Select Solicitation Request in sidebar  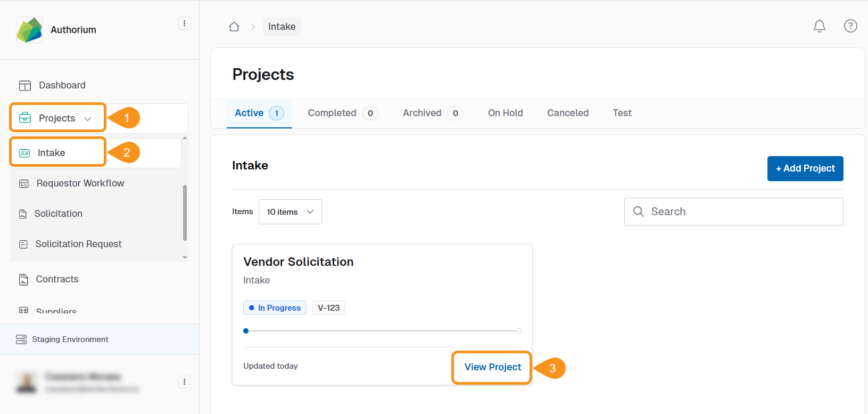(x=78, y=244)
